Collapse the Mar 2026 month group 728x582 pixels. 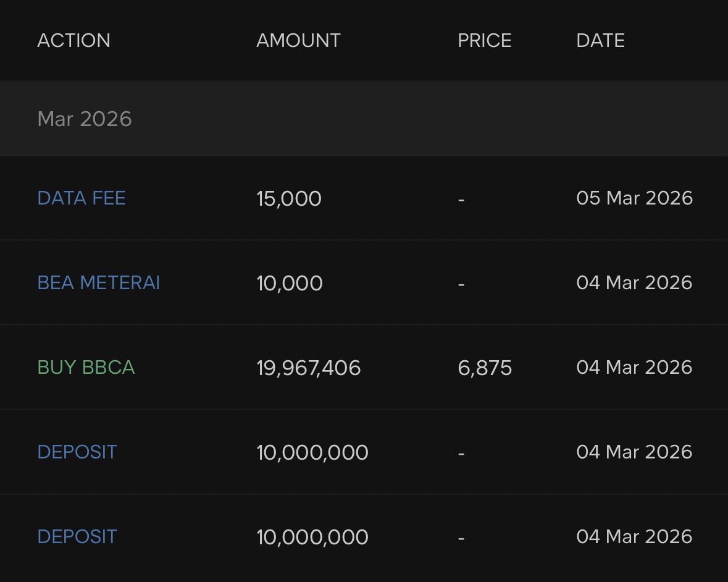85,119
